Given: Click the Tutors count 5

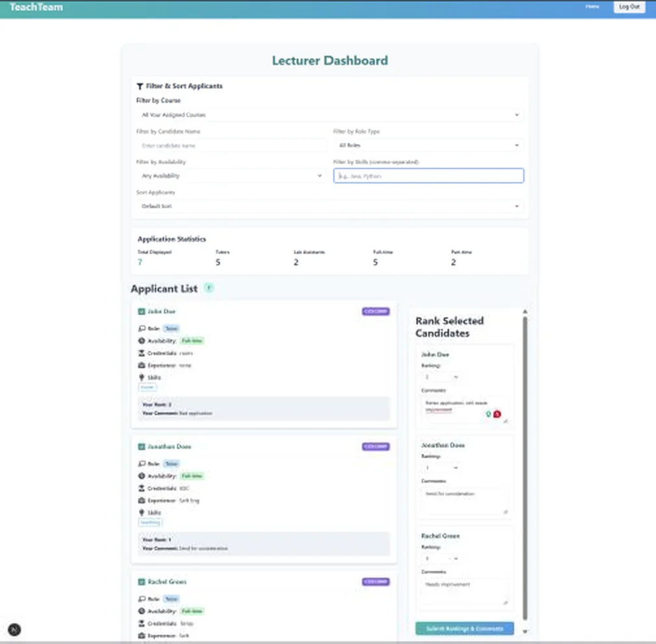Looking at the screenshot, I should (218, 262).
